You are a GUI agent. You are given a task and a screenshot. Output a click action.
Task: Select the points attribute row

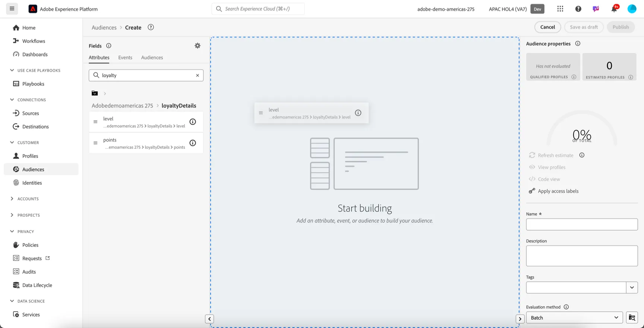coord(146,143)
